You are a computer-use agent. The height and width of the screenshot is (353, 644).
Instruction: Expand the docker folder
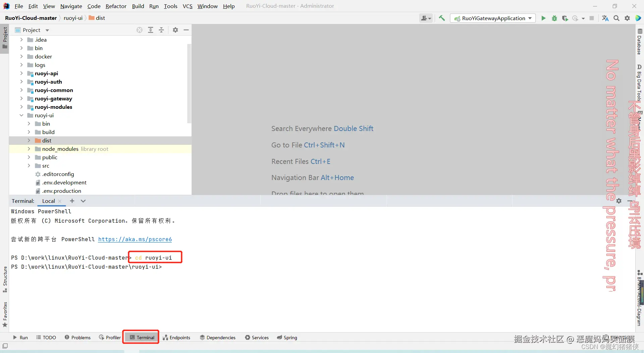click(x=21, y=56)
